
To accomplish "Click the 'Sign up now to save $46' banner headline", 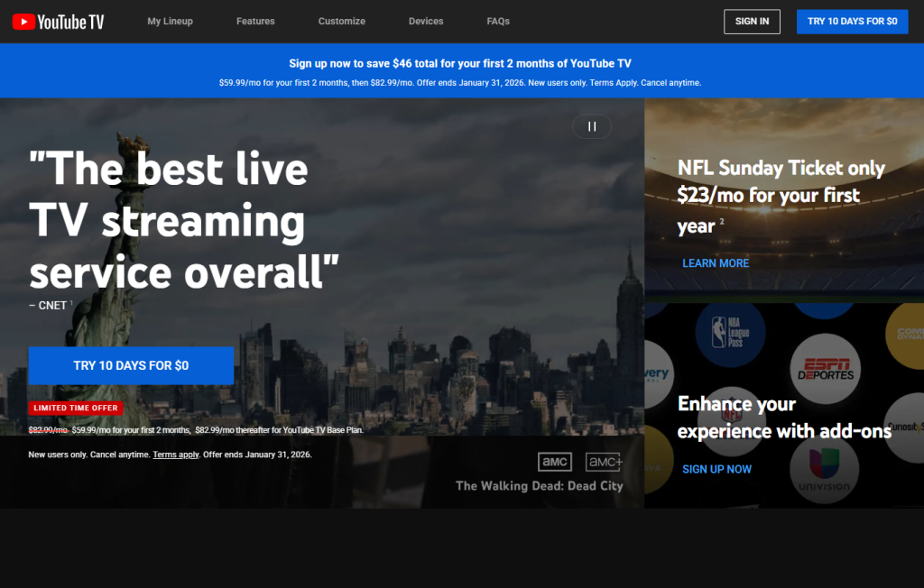I will tap(459, 63).
